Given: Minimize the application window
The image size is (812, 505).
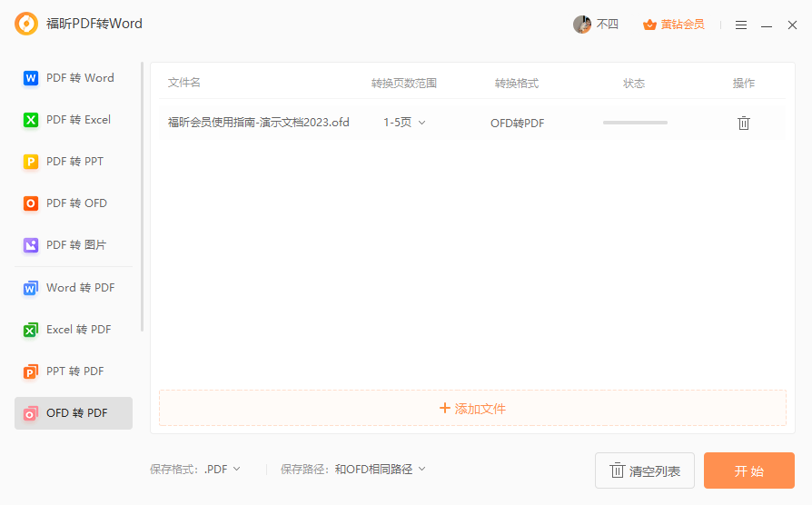Looking at the screenshot, I should coord(767,25).
